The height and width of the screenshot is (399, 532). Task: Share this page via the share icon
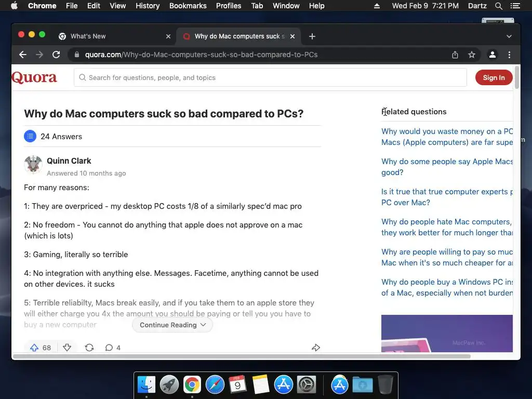point(455,55)
